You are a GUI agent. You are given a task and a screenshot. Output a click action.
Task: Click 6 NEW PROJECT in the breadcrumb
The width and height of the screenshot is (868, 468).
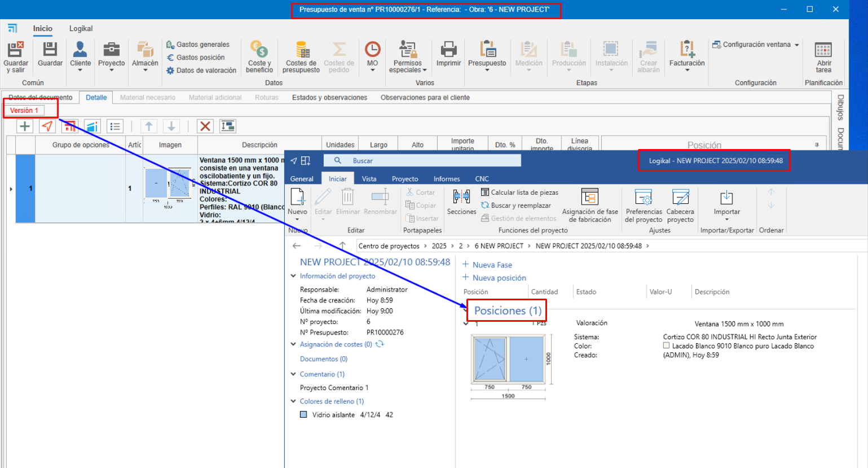click(499, 246)
